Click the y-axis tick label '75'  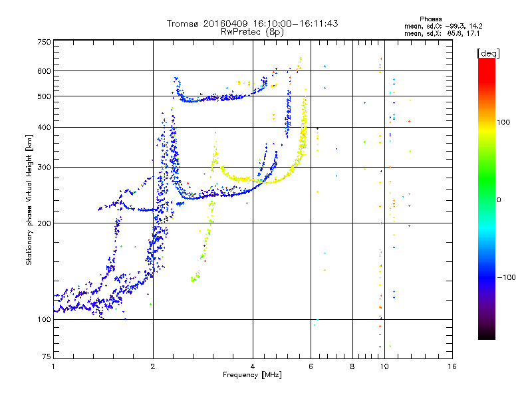pos(47,356)
